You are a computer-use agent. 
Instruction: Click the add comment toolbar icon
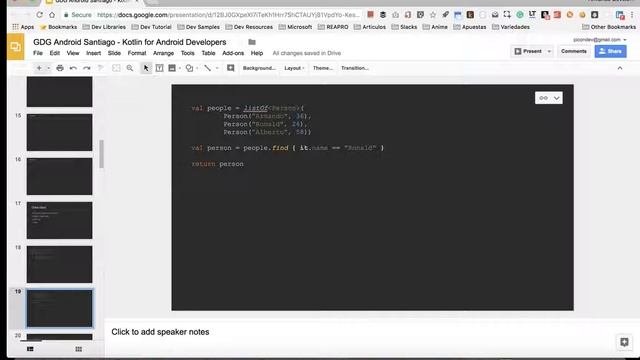click(231, 68)
